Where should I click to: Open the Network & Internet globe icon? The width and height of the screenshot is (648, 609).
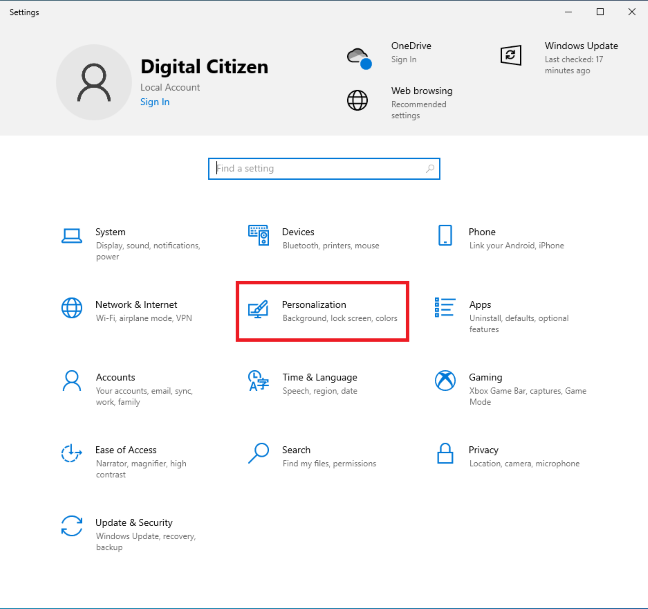[71, 308]
